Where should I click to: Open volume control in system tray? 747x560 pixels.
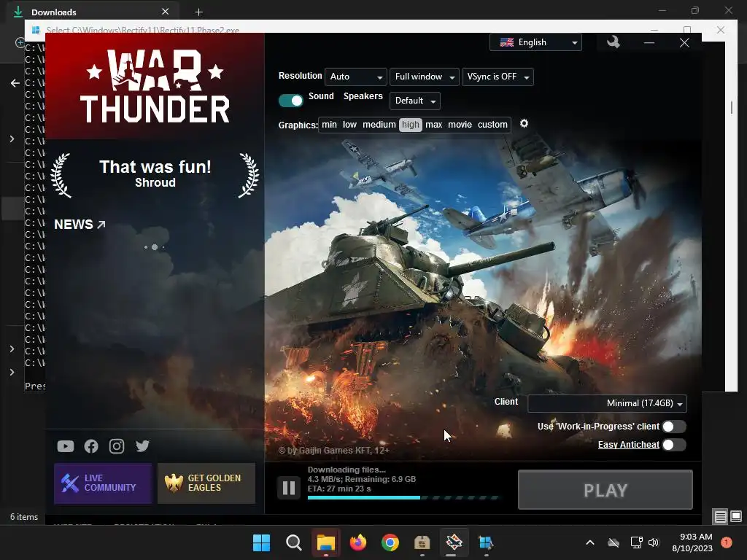coord(654,542)
